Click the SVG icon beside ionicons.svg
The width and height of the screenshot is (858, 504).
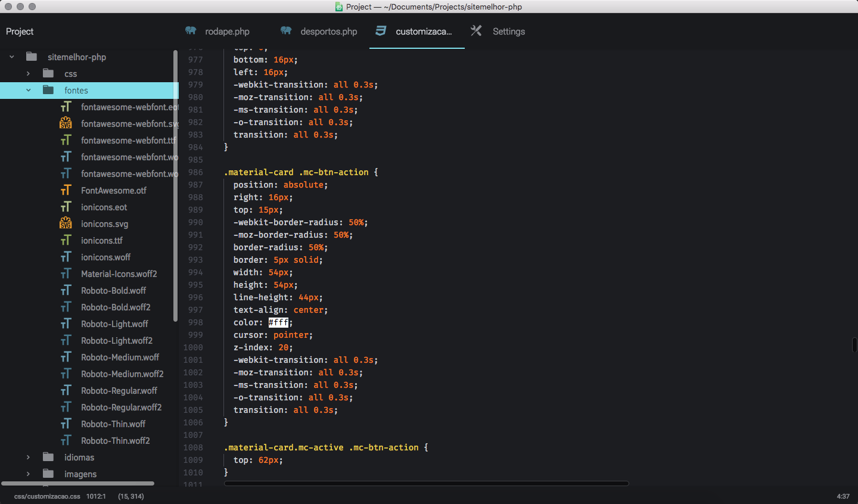(x=66, y=223)
